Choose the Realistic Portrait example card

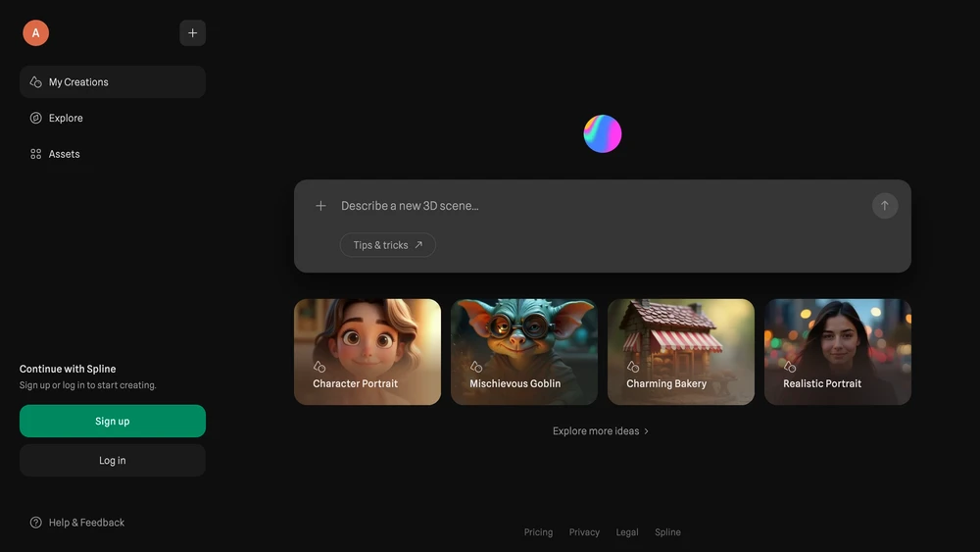(838, 352)
